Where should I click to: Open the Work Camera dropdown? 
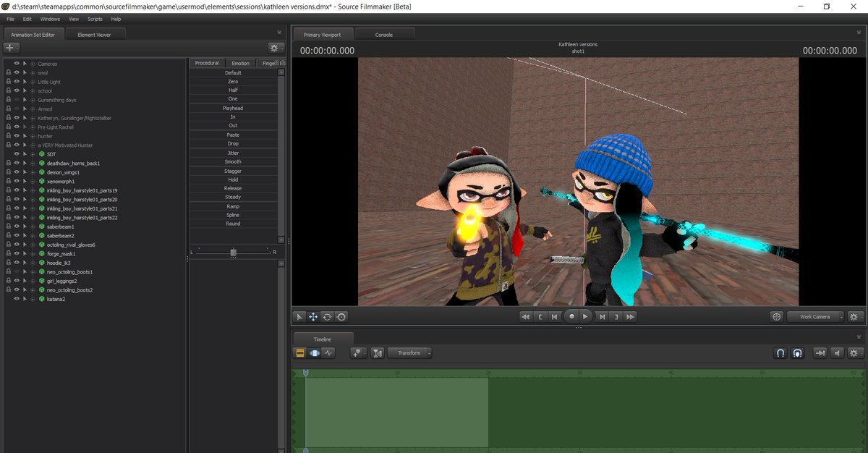814,316
